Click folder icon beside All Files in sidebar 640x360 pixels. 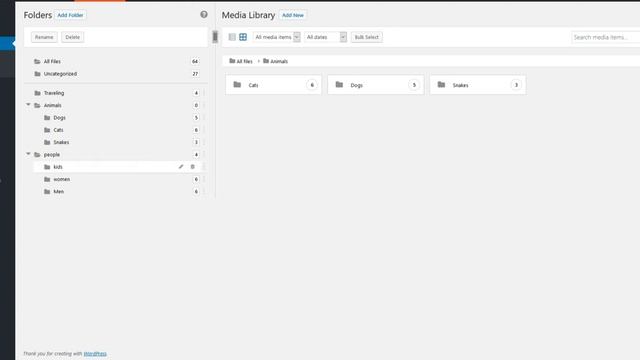(x=38, y=61)
